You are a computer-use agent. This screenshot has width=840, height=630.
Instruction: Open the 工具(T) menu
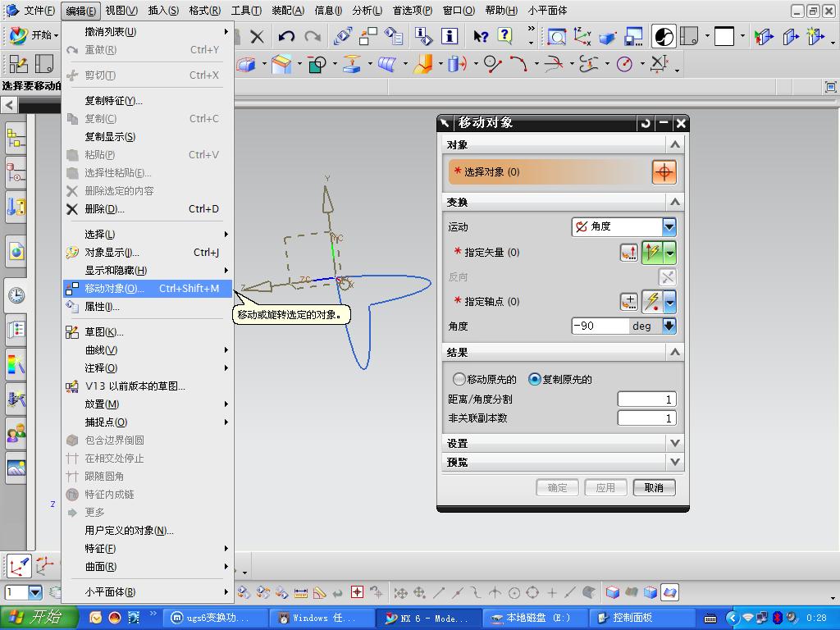click(246, 10)
